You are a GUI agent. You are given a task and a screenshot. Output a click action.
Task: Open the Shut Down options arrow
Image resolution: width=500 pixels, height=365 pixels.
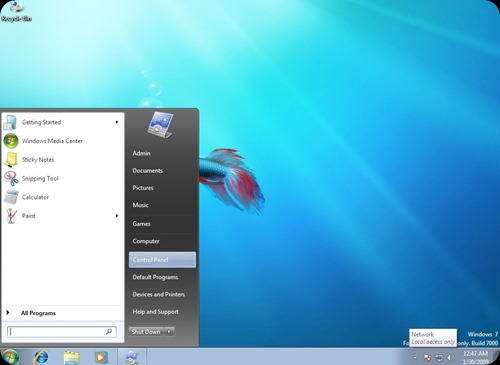169,331
